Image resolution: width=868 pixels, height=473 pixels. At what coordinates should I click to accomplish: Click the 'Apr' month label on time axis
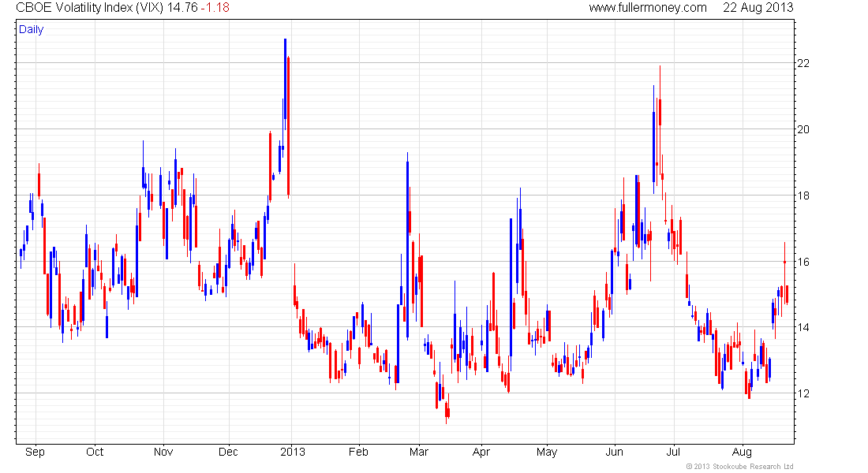pos(481,452)
